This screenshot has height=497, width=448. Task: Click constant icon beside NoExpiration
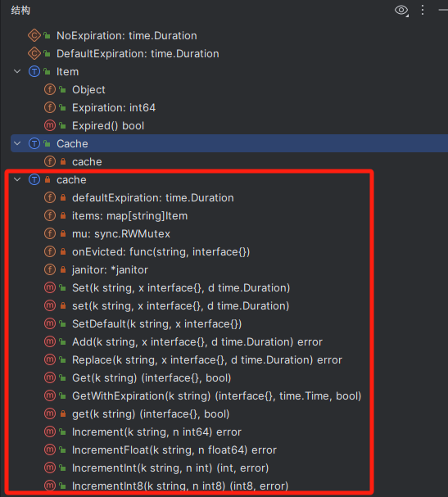[34, 35]
